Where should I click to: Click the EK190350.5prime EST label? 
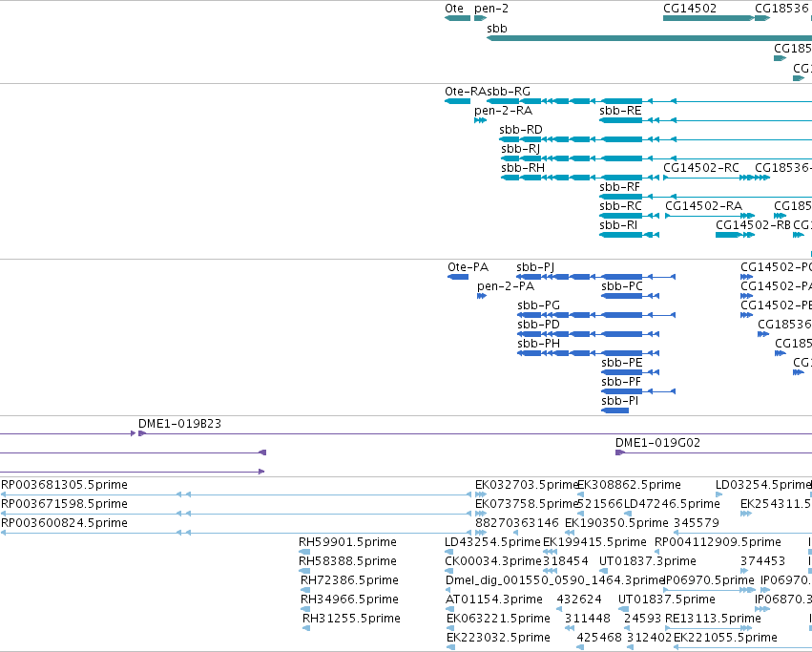(x=616, y=523)
